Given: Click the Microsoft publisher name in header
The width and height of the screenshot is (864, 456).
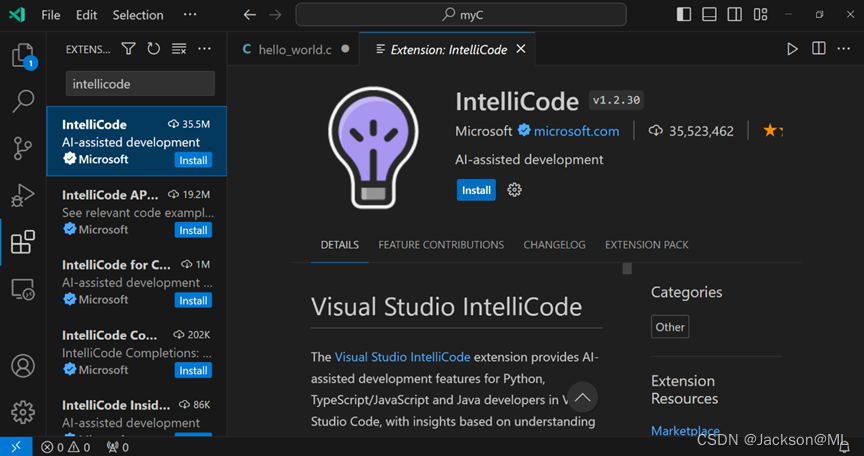Looking at the screenshot, I should (484, 131).
